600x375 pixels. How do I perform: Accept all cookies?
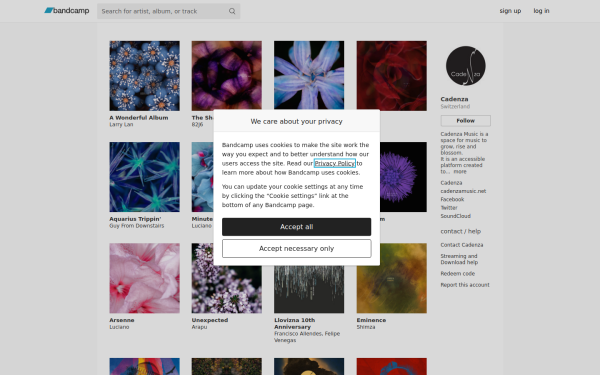pyautogui.click(x=297, y=227)
